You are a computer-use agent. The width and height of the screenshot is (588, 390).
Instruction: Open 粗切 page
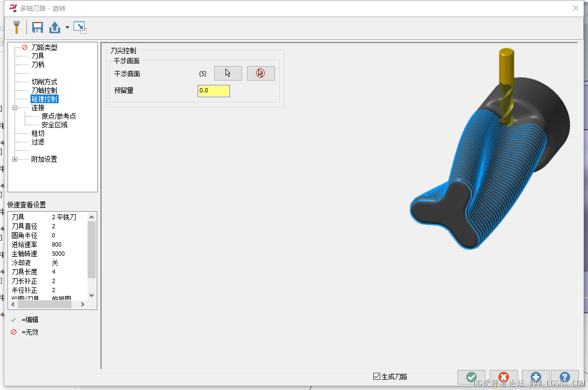pyautogui.click(x=38, y=134)
